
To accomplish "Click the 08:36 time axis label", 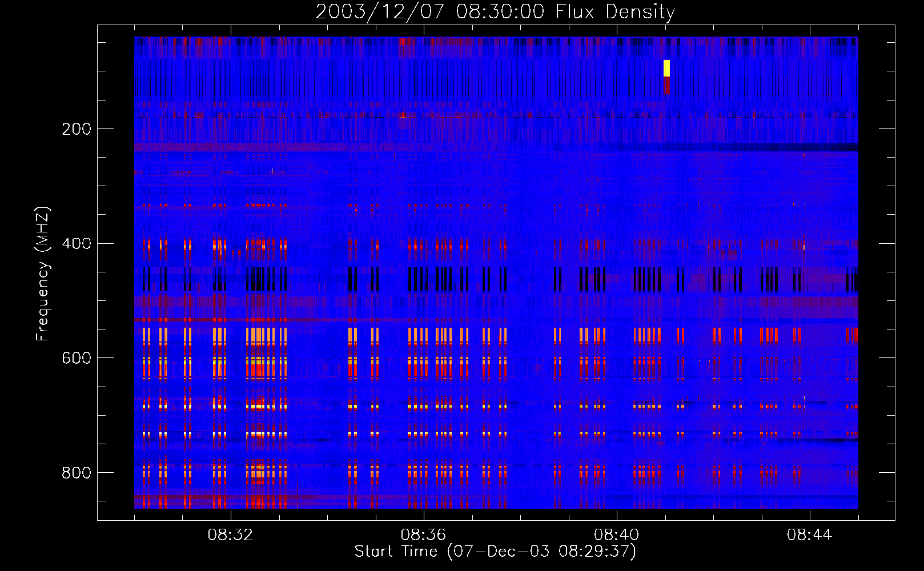I will [423, 535].
